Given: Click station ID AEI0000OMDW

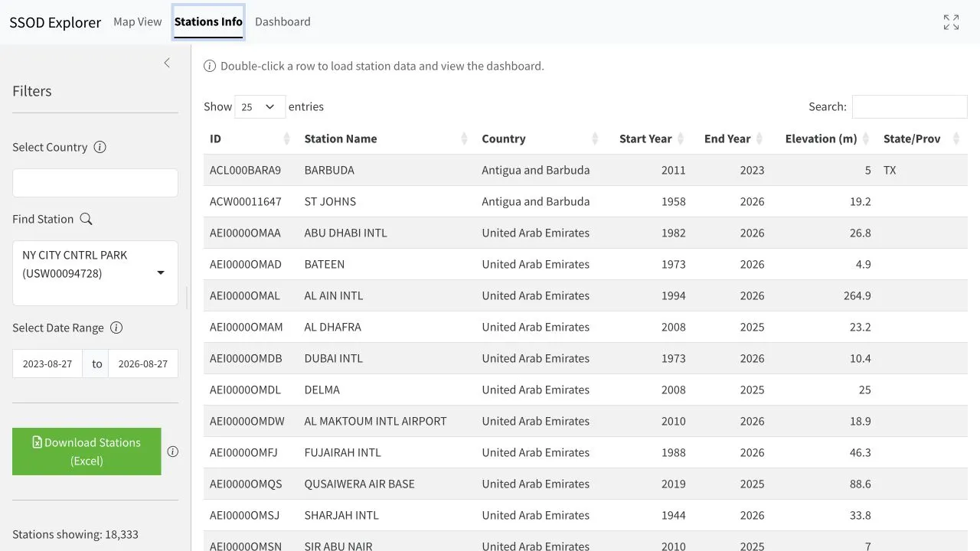Looking at the screenshot, I should pyautogui.click(x=247, y=421).
